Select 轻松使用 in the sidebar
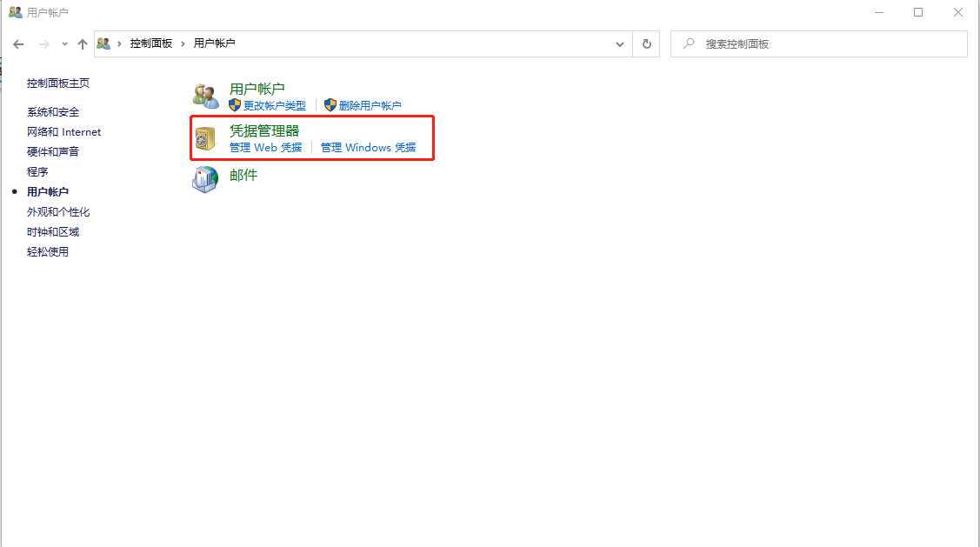 48,252
